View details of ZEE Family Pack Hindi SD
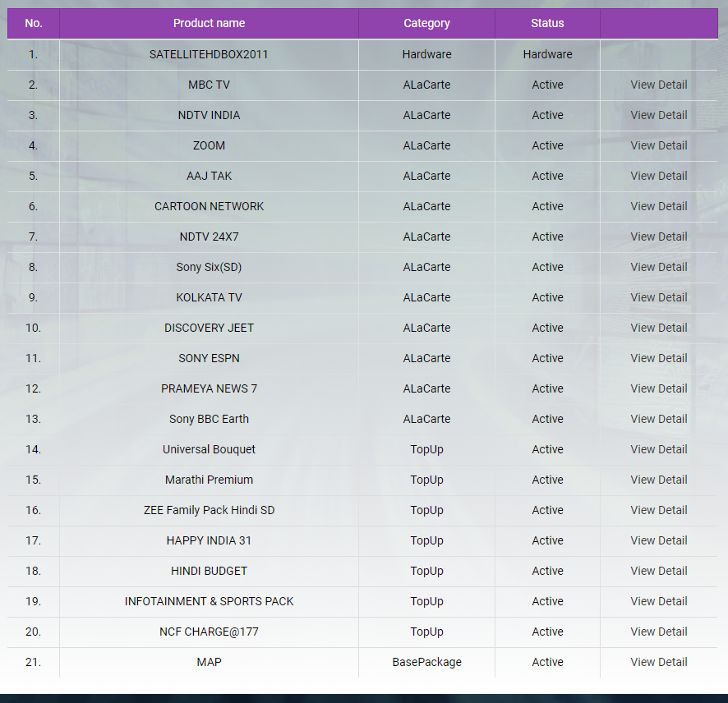 [658, 511]
